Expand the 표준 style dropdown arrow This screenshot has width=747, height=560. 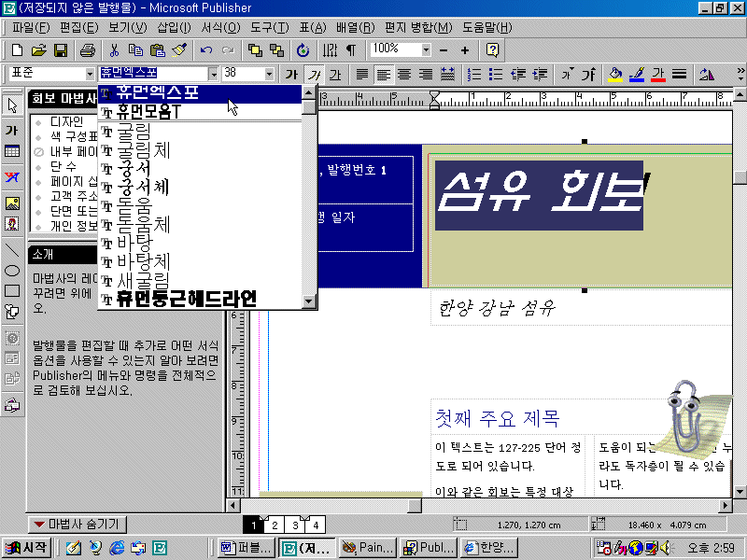(x=90, y=74)
